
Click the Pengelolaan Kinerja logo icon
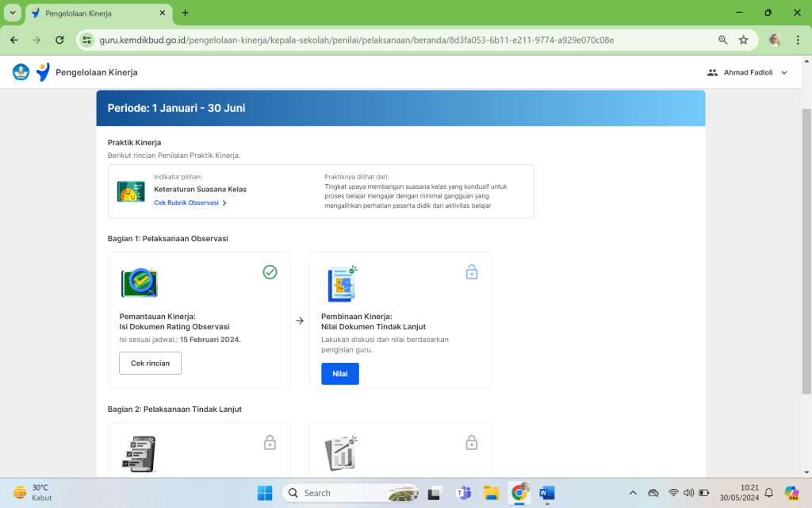[x=43, y=72]
